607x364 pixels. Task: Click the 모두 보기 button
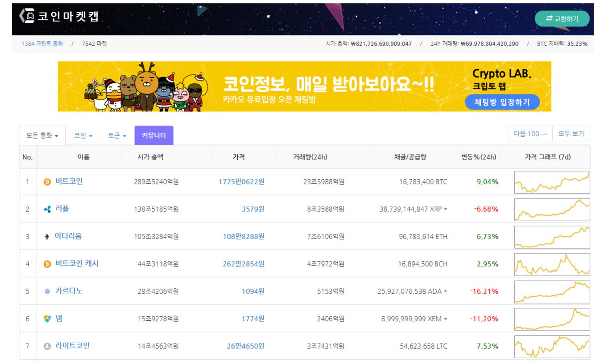coord(571,133)
